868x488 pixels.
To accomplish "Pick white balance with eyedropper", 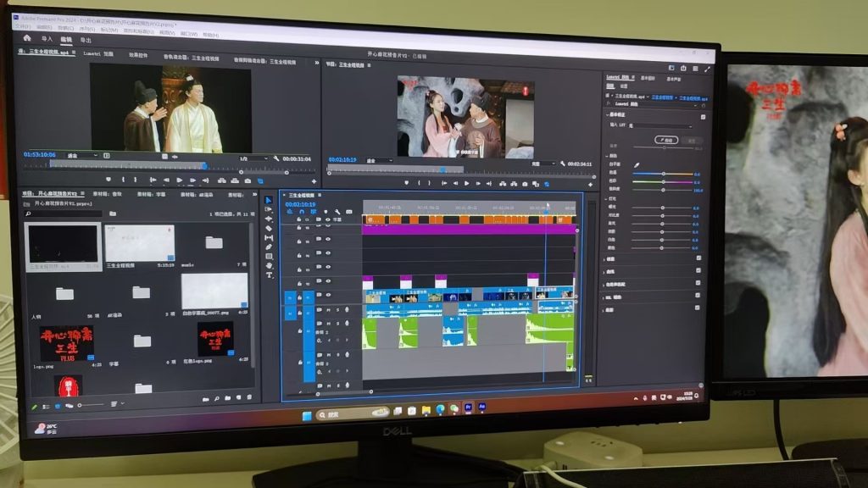I will tap(637, 165).
